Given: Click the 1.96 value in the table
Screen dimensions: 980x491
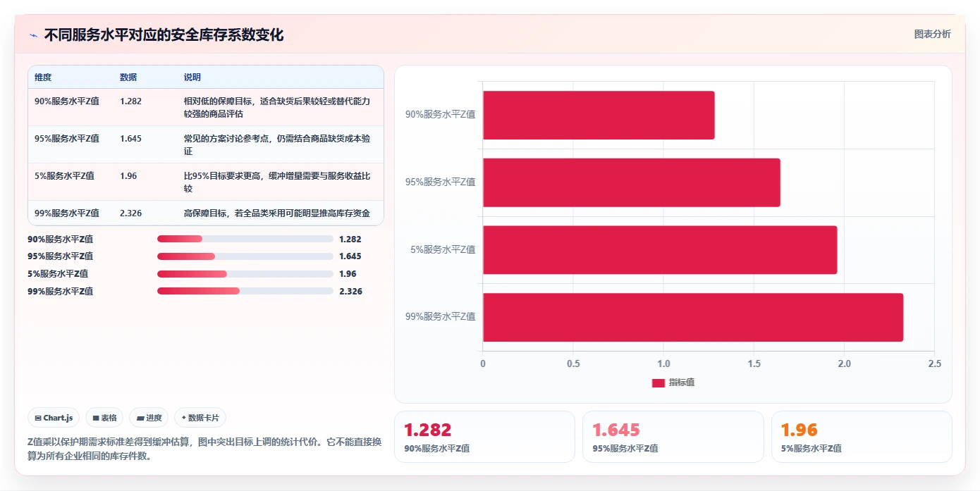Looking at the screenshot, I should (128, 176).
